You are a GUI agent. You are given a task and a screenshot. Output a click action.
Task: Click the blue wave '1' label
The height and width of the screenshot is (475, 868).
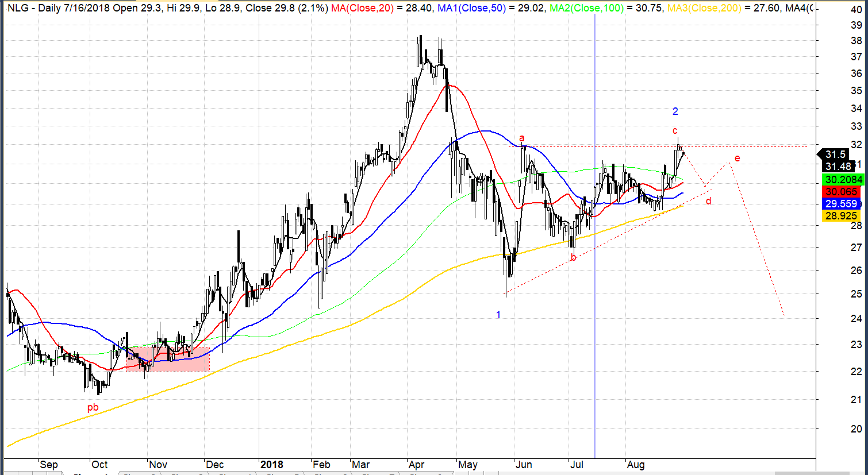point(498,315)
